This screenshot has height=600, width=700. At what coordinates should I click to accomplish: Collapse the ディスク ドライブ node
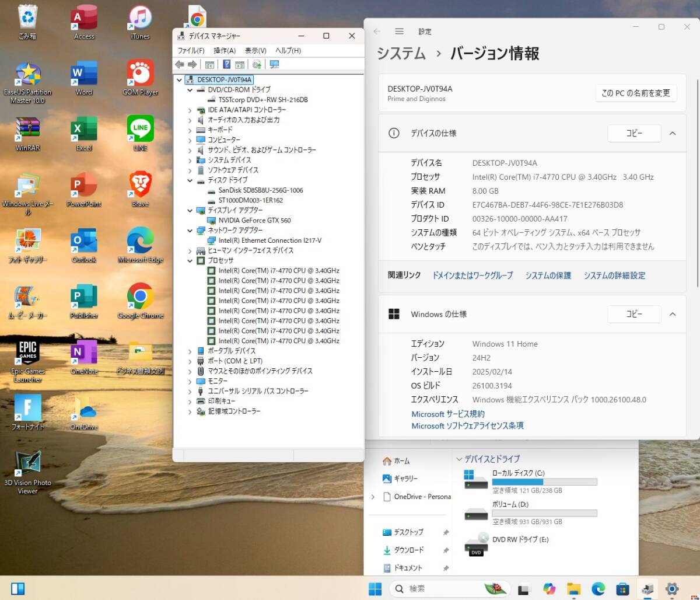coord(190,180)
